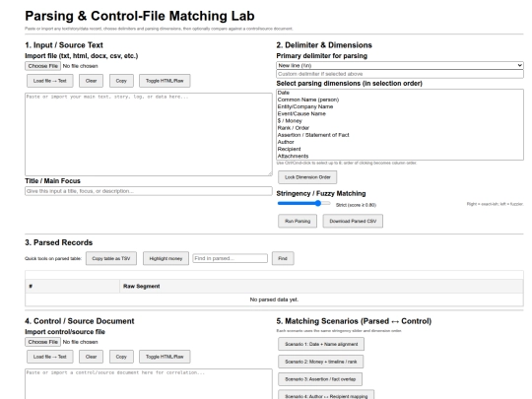
Task: Toggle HTML/Raw for the control document
Action: coord(165,357)
